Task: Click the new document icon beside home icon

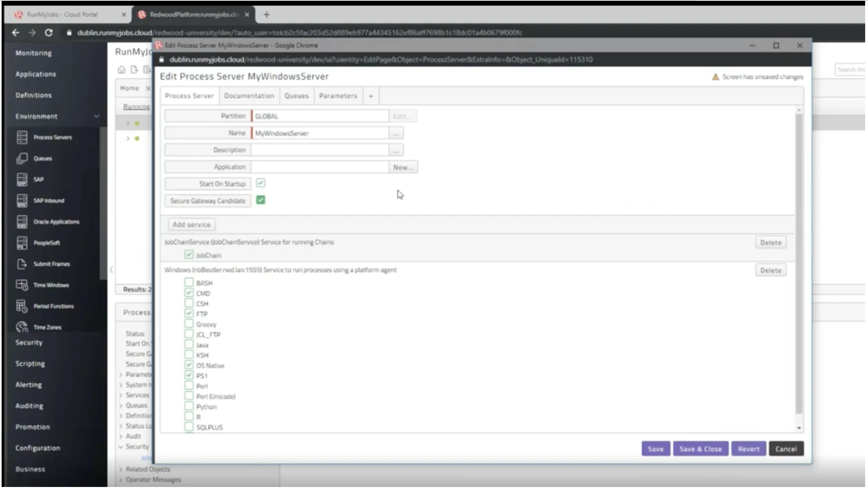Action: click(134, 69)
